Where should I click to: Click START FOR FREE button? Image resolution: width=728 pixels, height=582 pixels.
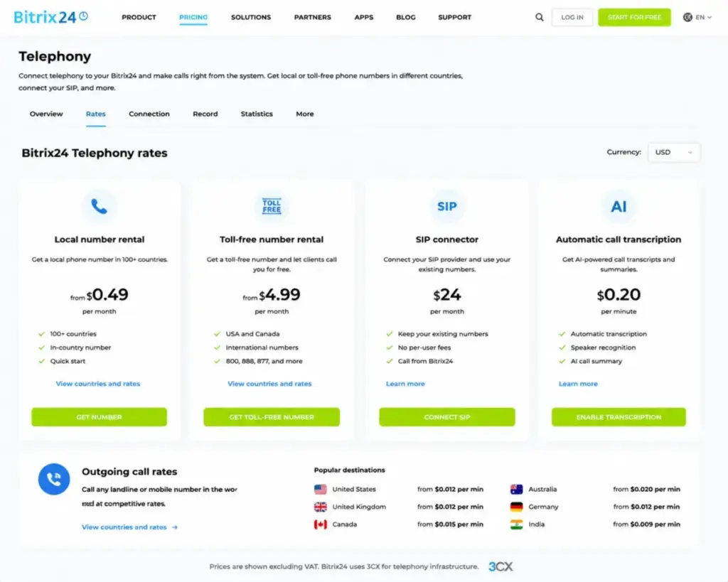(x=634, y=17)
